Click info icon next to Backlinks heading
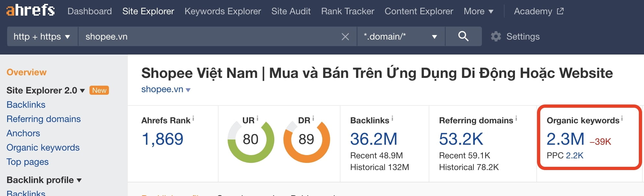Image resolution: width=644 pixels, height=196 pixels. pyautogui.click(x=392, y=118)
